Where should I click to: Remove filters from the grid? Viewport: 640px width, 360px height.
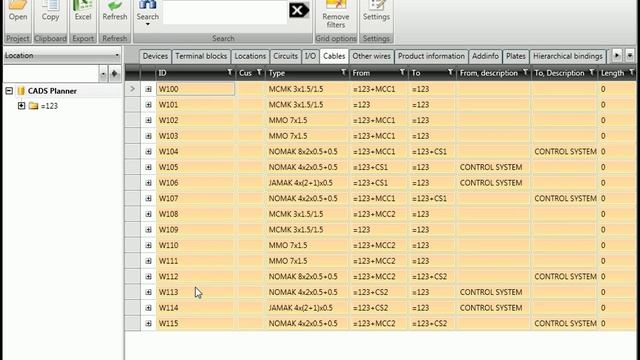point(336,14)
